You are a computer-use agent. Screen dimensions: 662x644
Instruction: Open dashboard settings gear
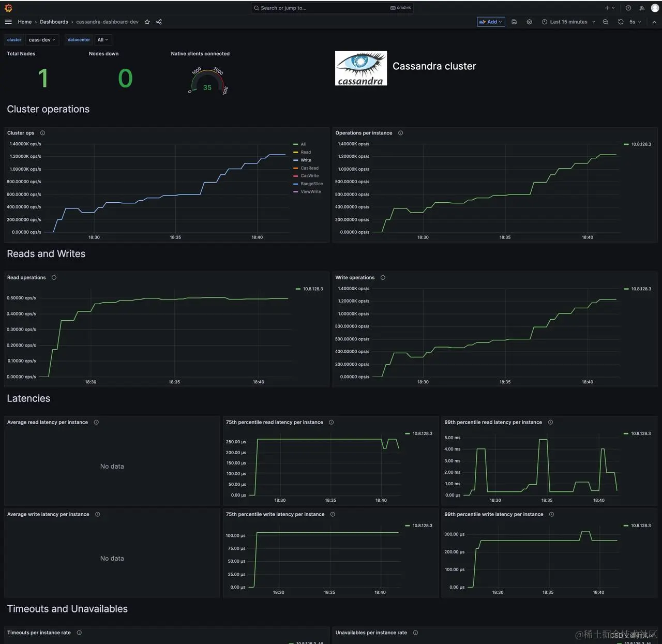[529, 22]
